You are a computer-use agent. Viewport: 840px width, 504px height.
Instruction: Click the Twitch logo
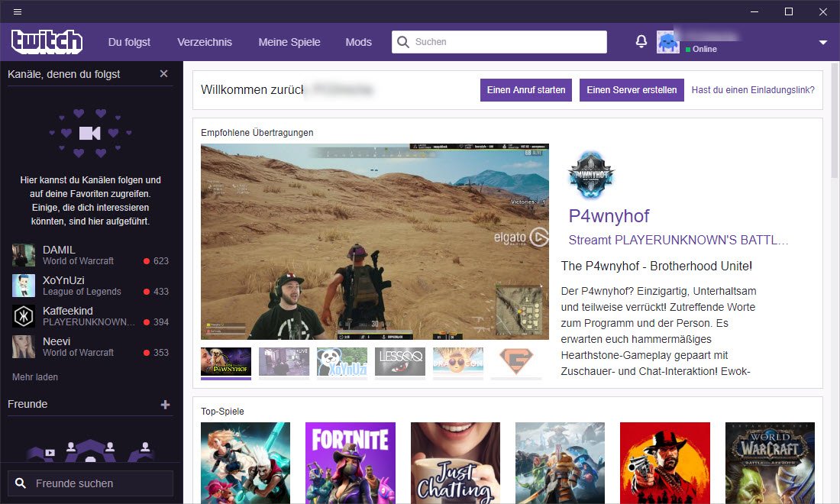(x=47, y=42)
